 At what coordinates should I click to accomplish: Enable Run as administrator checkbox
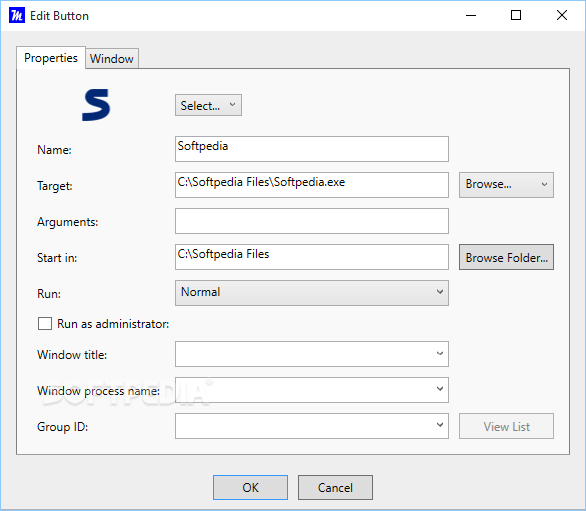[x=45, y=323]
